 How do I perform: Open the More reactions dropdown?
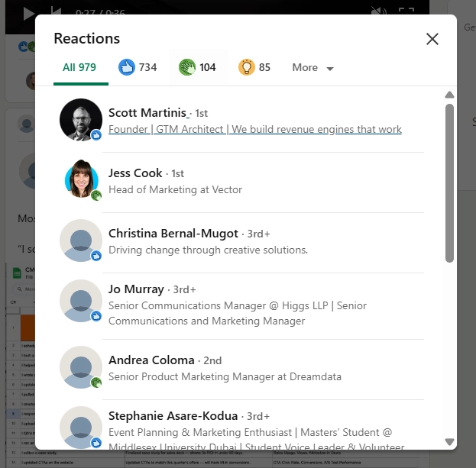pyautogui.click(x=312, y=68)
